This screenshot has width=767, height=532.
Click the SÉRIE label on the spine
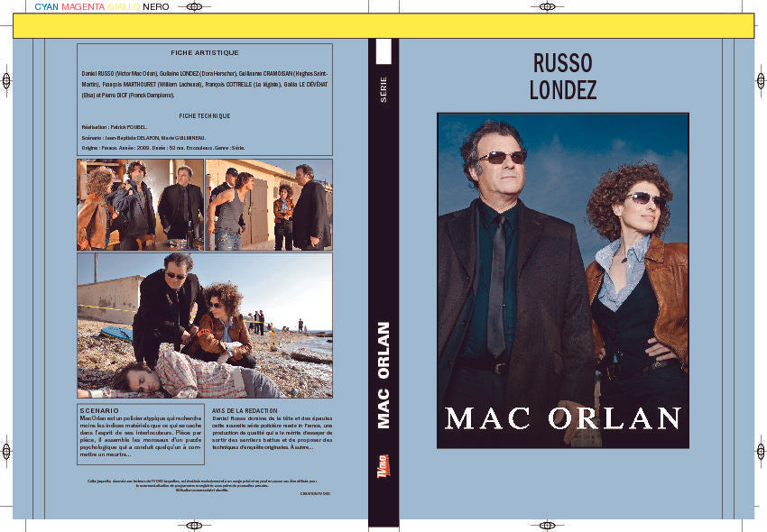point(383,89)
